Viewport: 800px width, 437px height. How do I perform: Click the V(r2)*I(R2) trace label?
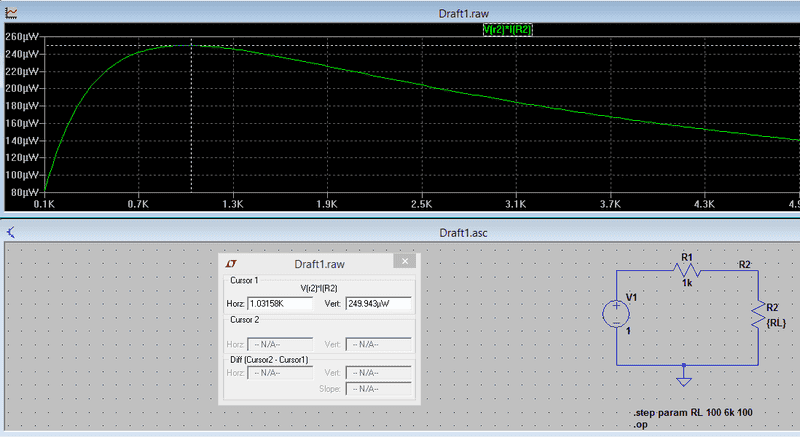(x=507, y=30)
